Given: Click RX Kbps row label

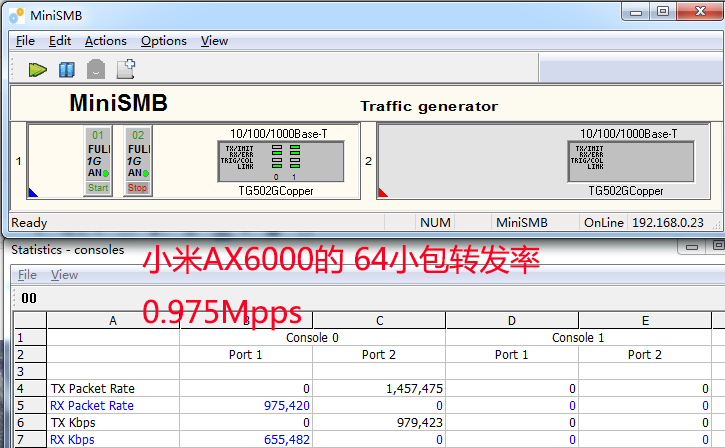Looking at the screenshot, I should click(x=72, y=440).
